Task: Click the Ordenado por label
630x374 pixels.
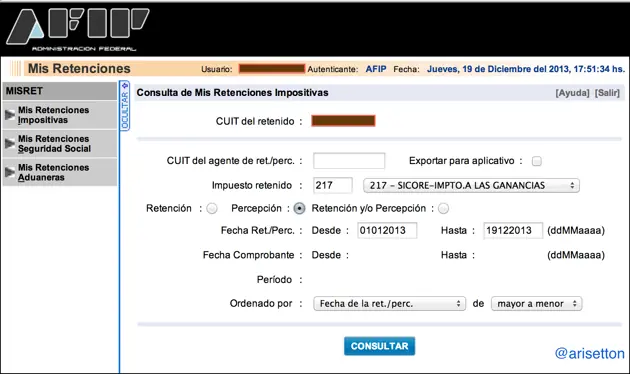Action: pos(261,303)
